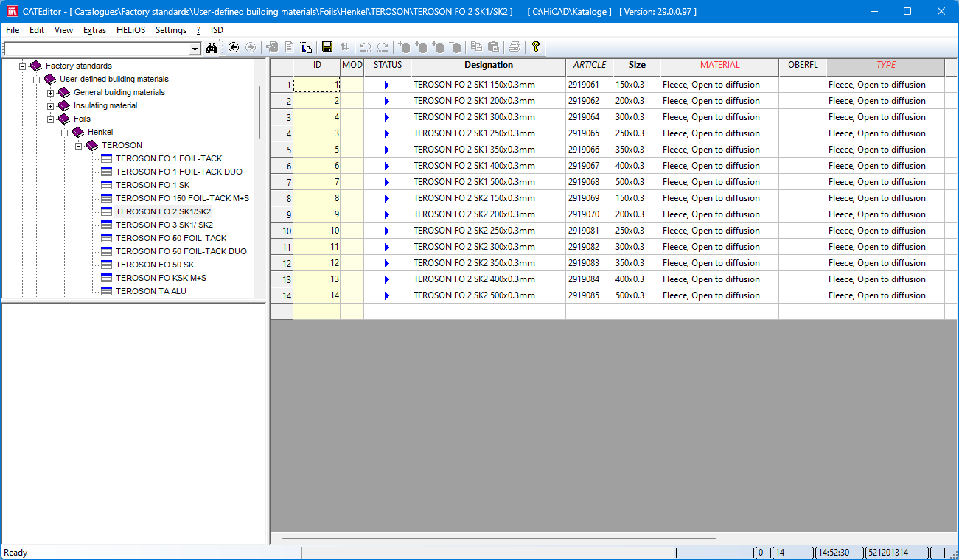This screenshot has width=959, height=560.
Task: Click the undo toolbar icon
Action: point(366,47)
